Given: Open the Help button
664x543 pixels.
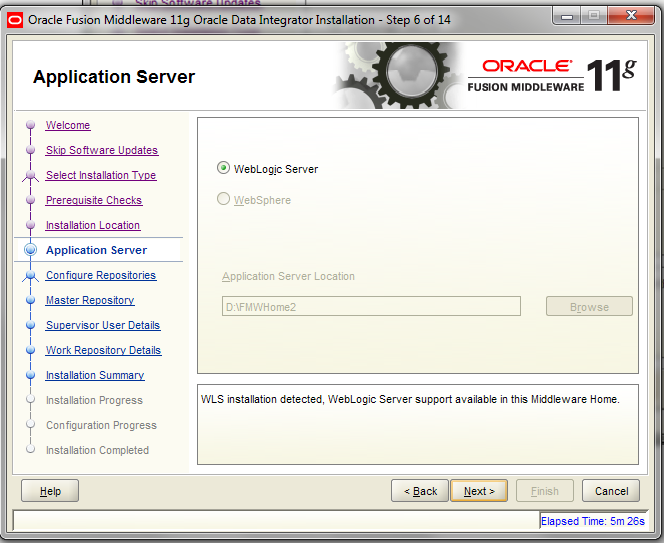Looking at the screenshot, I should [x=50, y=491].
